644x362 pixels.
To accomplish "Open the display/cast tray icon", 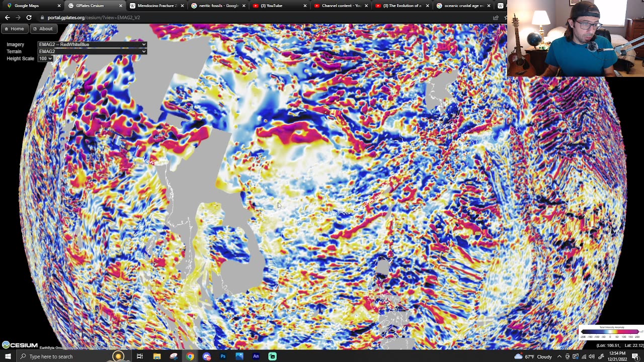I will [576, 356].
